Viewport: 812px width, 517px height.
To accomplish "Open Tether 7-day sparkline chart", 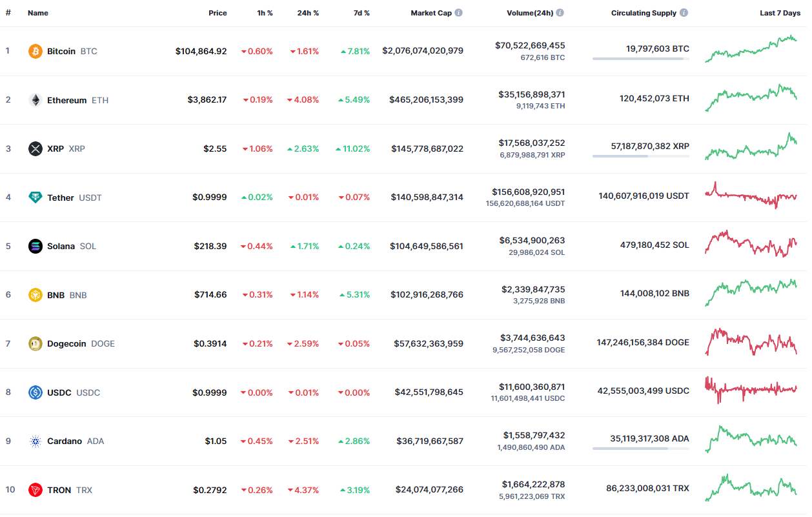I will click(x=751, y=195).
